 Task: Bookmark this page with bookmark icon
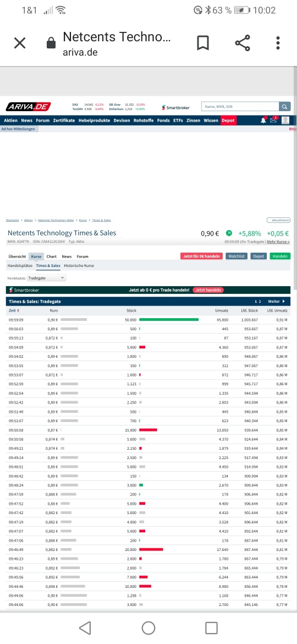203,43
